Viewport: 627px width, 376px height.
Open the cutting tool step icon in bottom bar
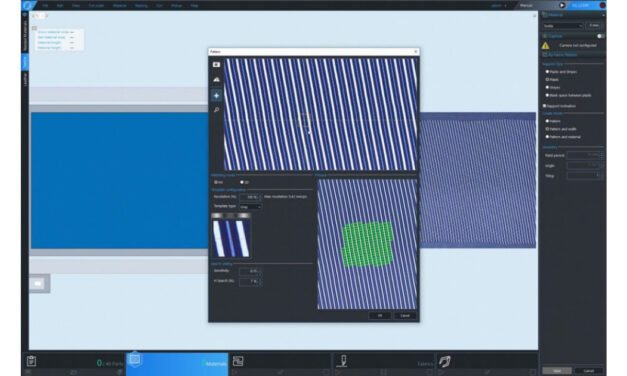[341, 361]
